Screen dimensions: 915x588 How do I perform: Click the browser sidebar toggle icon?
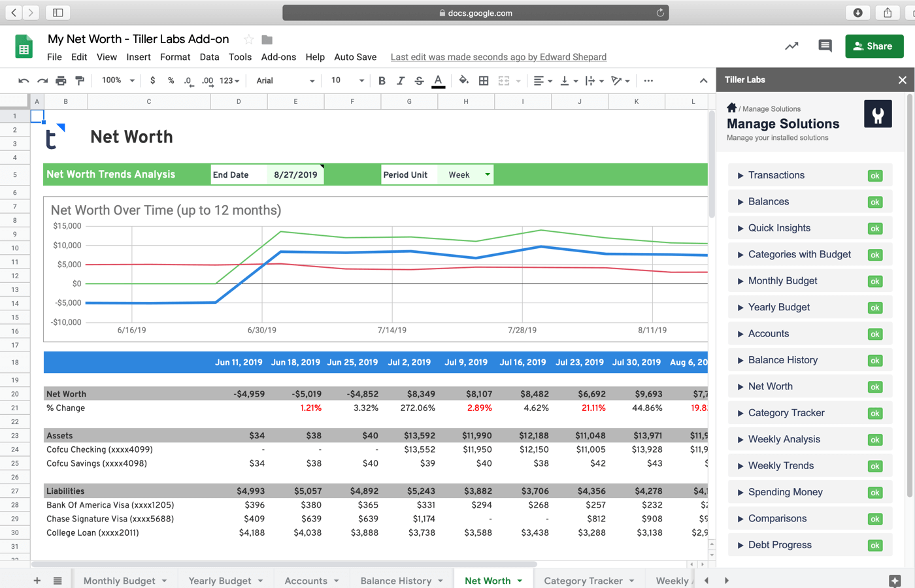pyautogui.click(x=58, y=12)
